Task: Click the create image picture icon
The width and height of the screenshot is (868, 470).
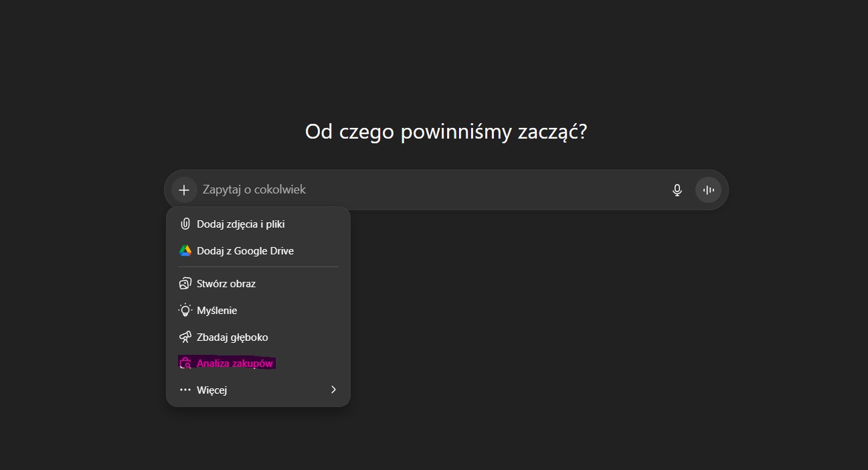Action: click(x=185, y=284)
